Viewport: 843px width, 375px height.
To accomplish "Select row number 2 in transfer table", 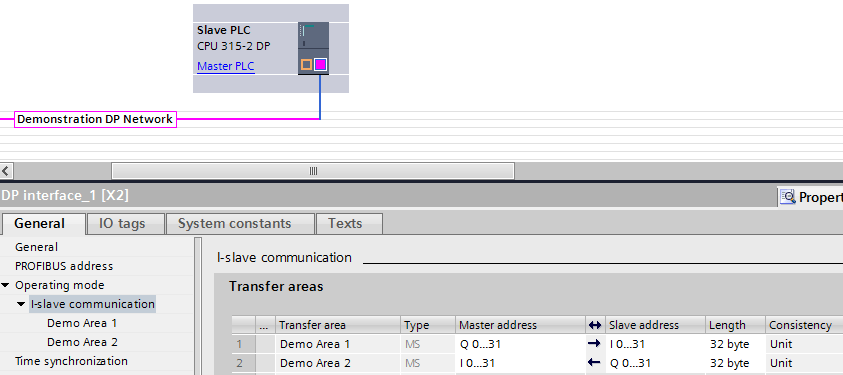I will pos(243,363).
